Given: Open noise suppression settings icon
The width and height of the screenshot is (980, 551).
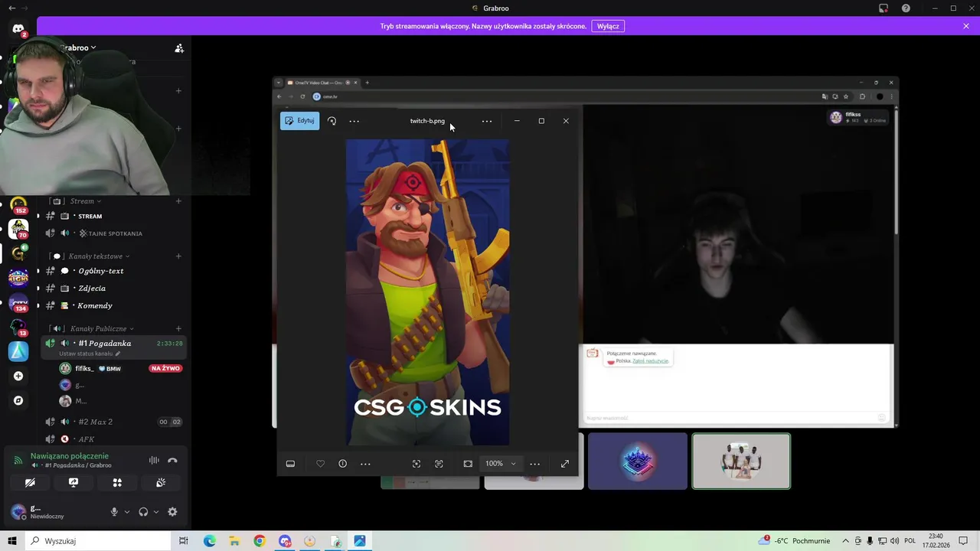Looking at the screenshot, I should [154, 461].
